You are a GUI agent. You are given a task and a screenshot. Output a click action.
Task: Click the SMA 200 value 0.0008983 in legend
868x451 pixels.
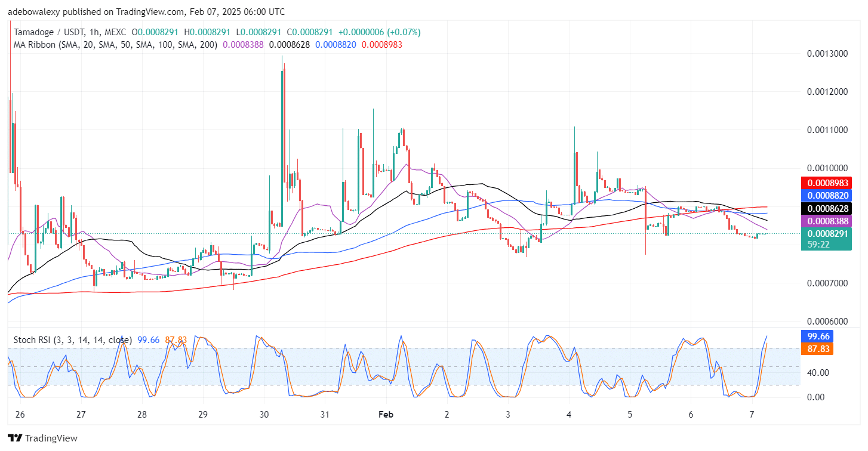click(x=382, y=44)
